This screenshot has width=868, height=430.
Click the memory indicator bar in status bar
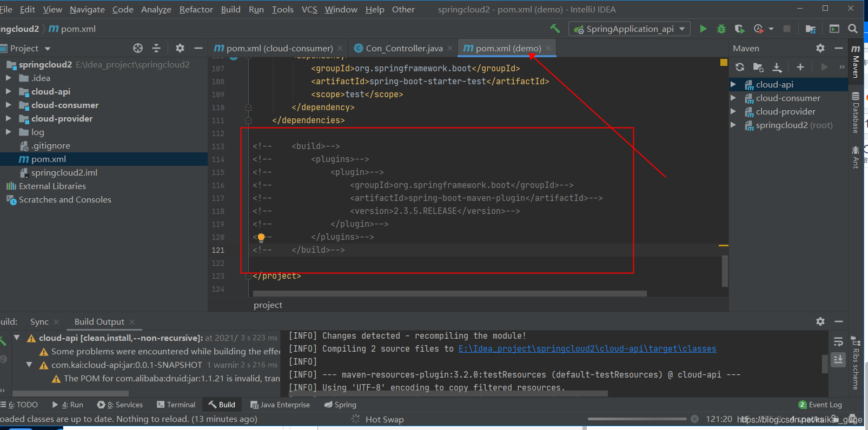pos(637,419)
